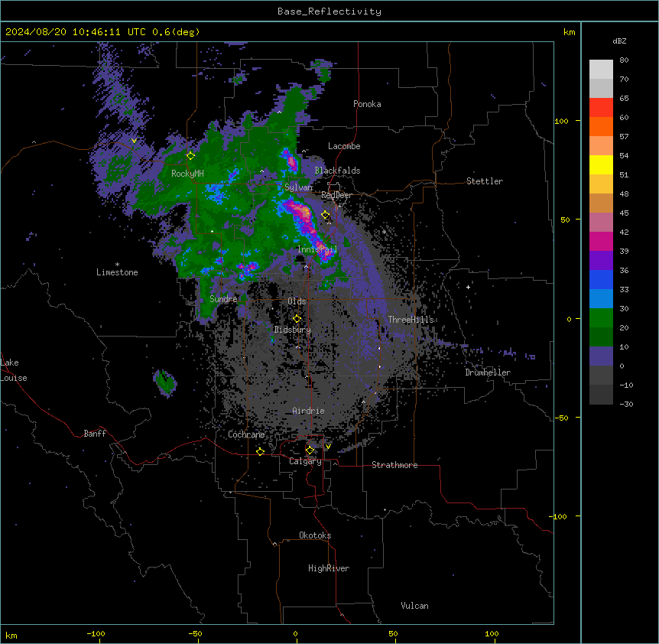This screenshot has height=644, width=659.
Task: Click the Lake Louise label
Action: (12, 370)
